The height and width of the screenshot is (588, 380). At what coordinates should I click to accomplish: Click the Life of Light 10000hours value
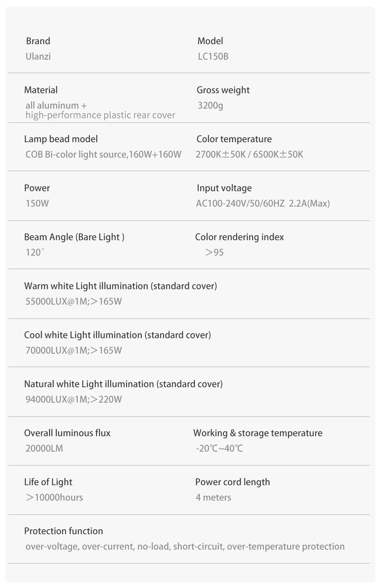point(54,497)
